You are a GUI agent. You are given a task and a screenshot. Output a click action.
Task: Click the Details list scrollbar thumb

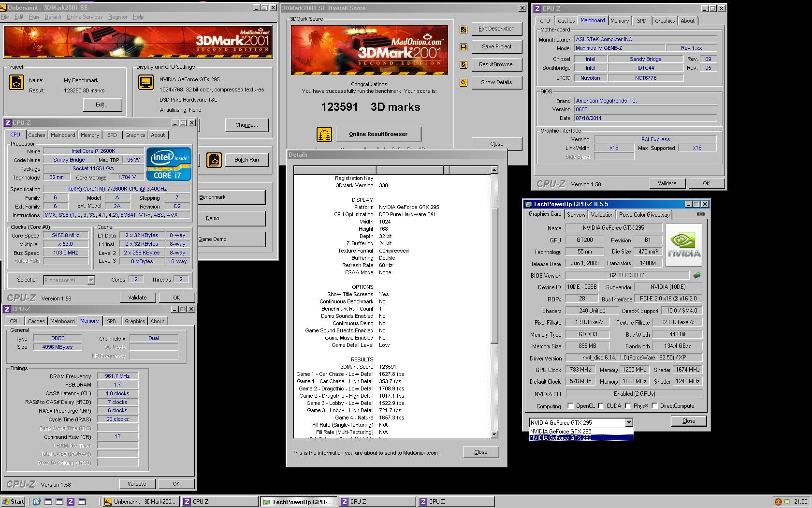coord(494,276)
